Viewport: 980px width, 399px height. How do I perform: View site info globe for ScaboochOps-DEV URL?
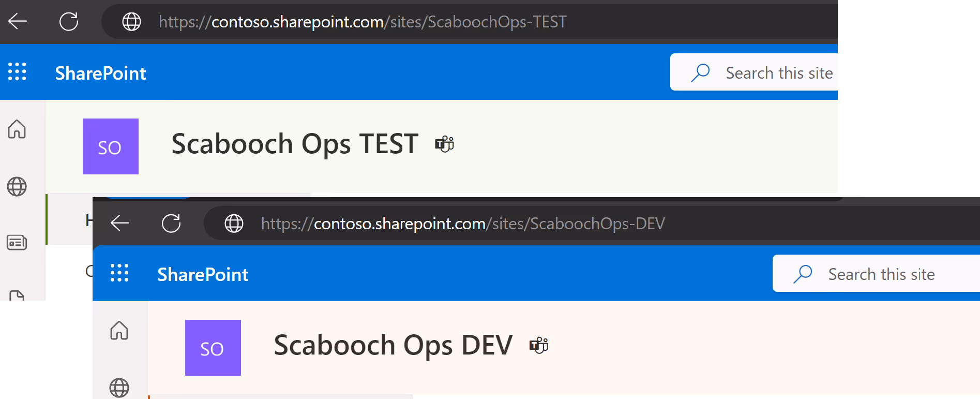[234, 224]
